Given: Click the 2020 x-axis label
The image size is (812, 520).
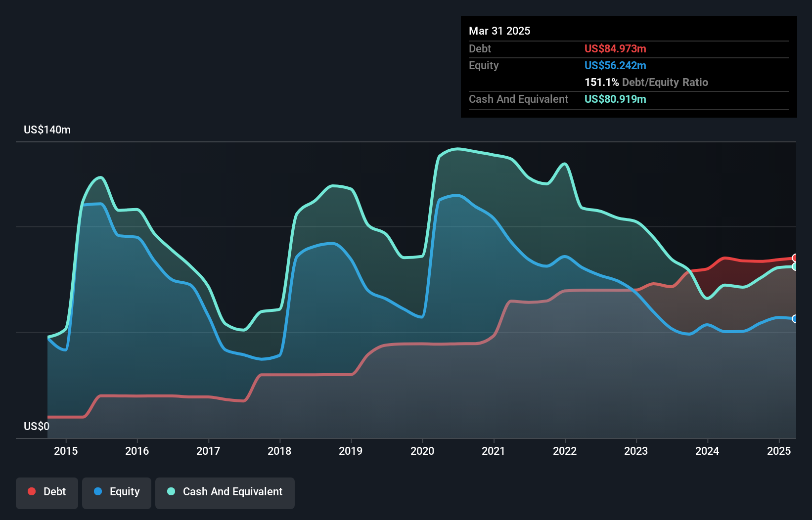Looking at the screenshot, I should tap(422, 451).
